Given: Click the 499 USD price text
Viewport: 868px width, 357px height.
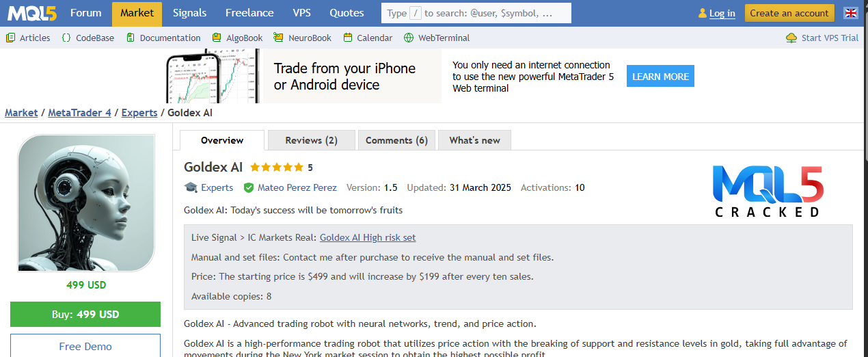Looking at the screenshot, I should point(86,285).
